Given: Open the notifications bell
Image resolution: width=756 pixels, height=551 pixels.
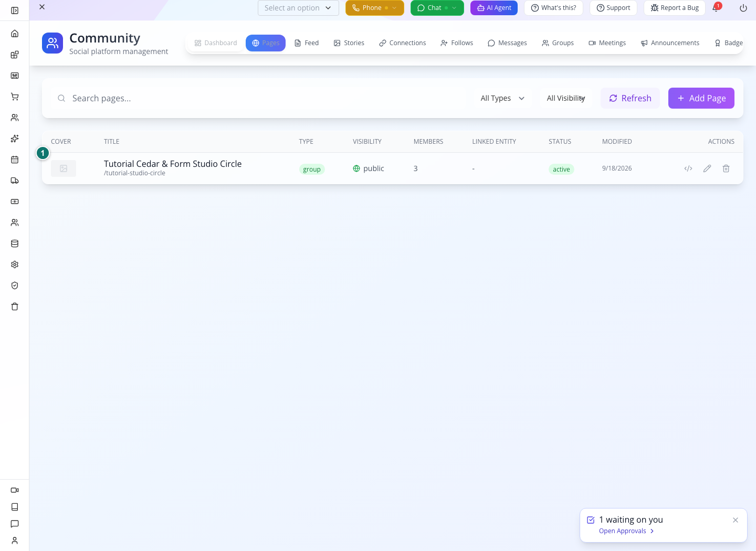Looking at the screenshot, I should tap(716, 8).
